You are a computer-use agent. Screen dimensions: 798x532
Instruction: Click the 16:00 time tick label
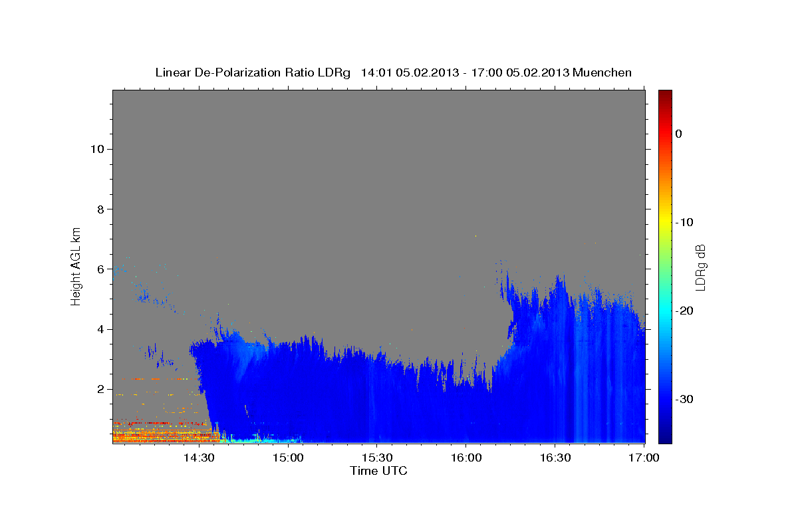[x=465, y=458]
